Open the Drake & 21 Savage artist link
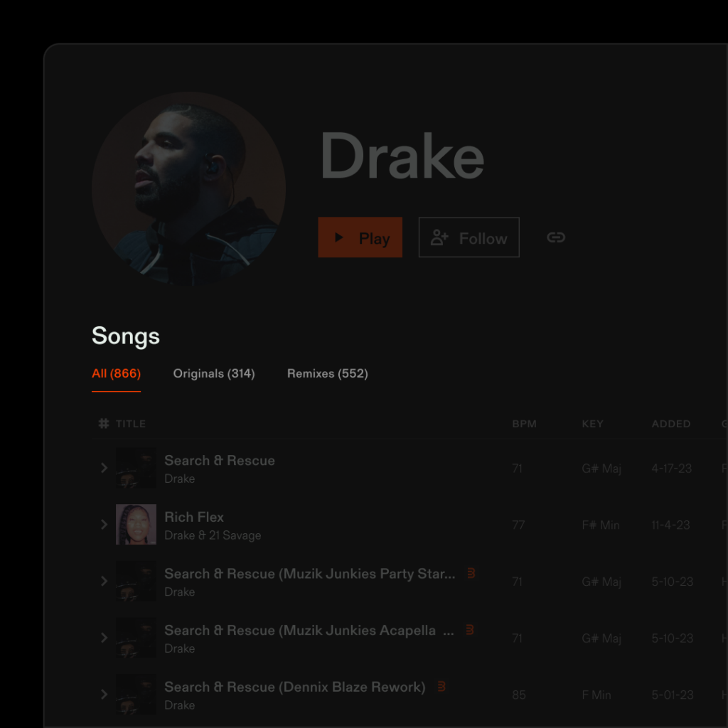Viewport: 728px width, 728px height. pyautogui.click(x=213, y=535)
